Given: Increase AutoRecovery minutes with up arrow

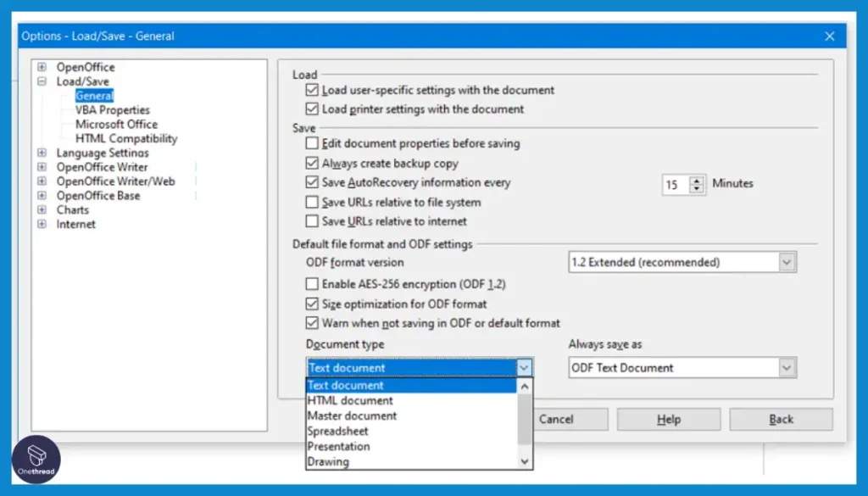Looking at the screenshot, I should click(x=697, y=180).
